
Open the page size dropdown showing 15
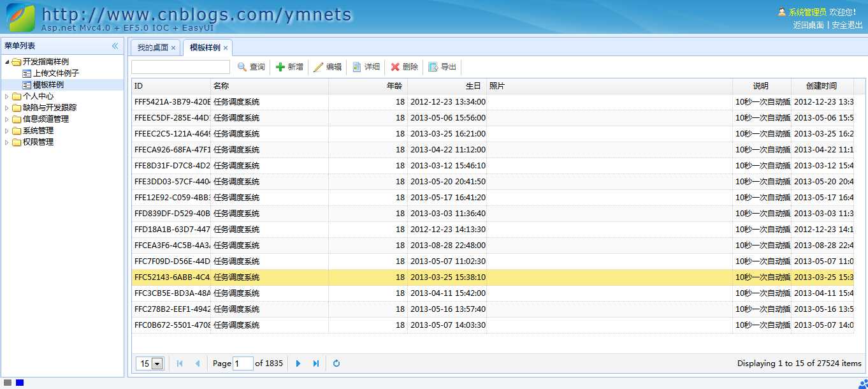pyautogui.click(x=150, y=363)
